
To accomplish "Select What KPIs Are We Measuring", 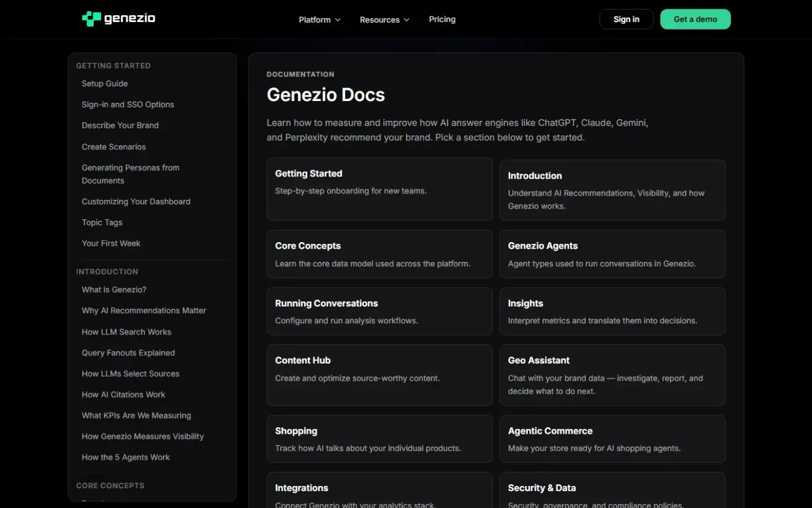I will 136,416.
